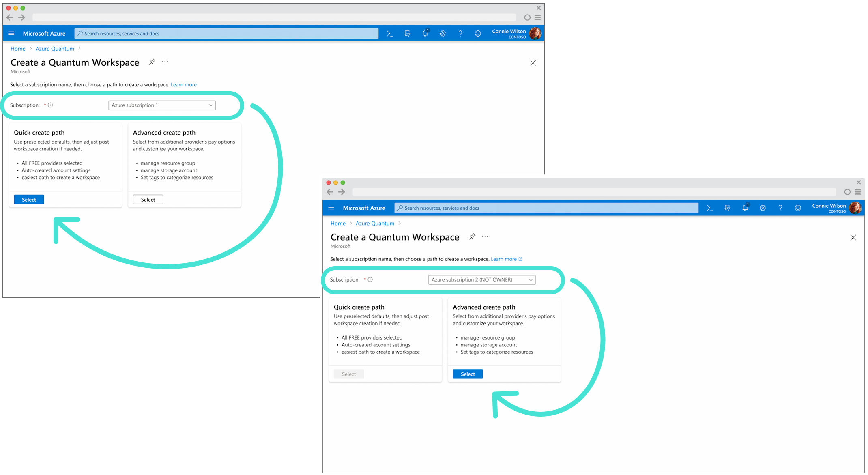Click directory filter icon in bottom window
This screenshot has width=868, height=475.
point(727,208)
